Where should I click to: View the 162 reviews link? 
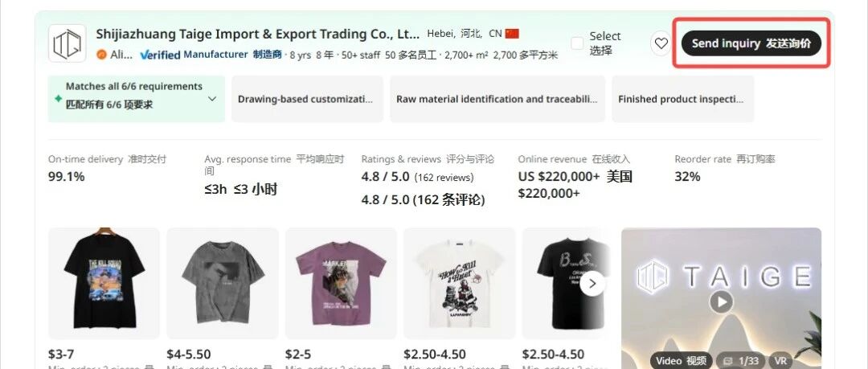pyautogui.click(x=444, y=178)
